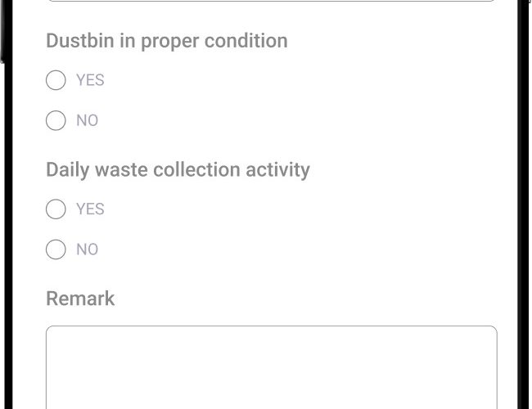
Task: Select NO for Dustbin in proper condition
Action: (56, 120)
